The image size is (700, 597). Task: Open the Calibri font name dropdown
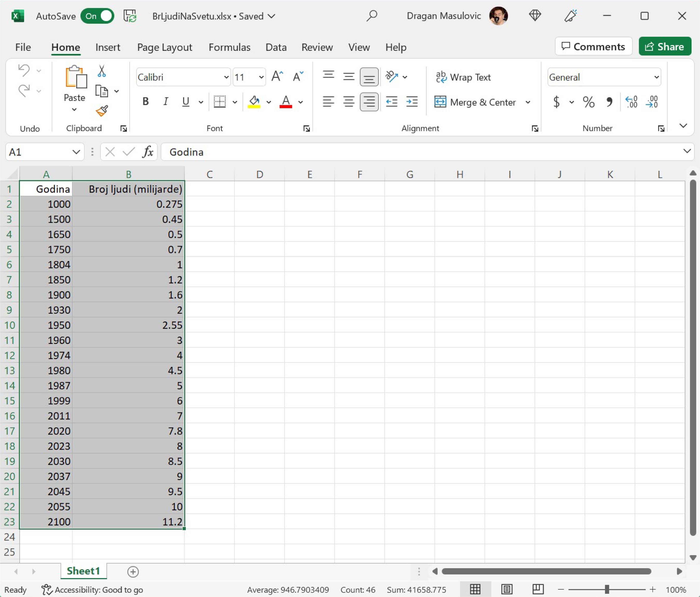[x=226, y=77]
